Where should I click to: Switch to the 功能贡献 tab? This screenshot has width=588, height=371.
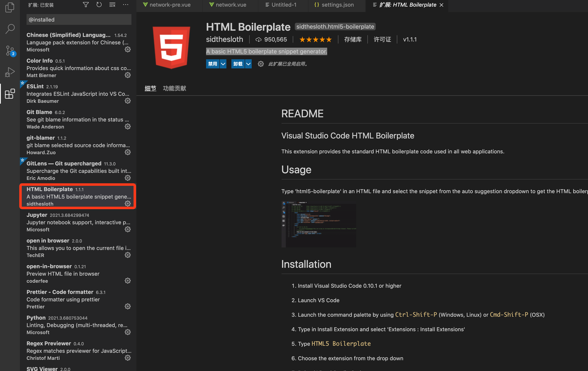(174, 88)
